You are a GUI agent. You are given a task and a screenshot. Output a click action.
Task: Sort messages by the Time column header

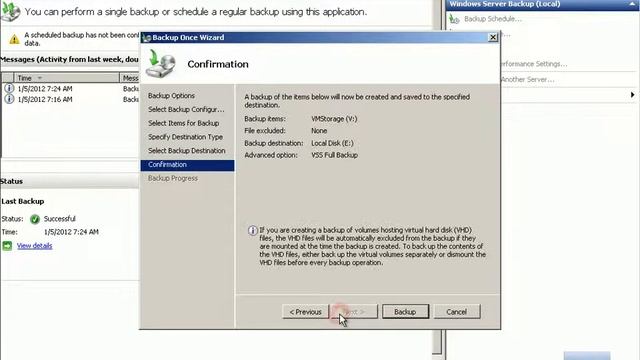point(67,78)
